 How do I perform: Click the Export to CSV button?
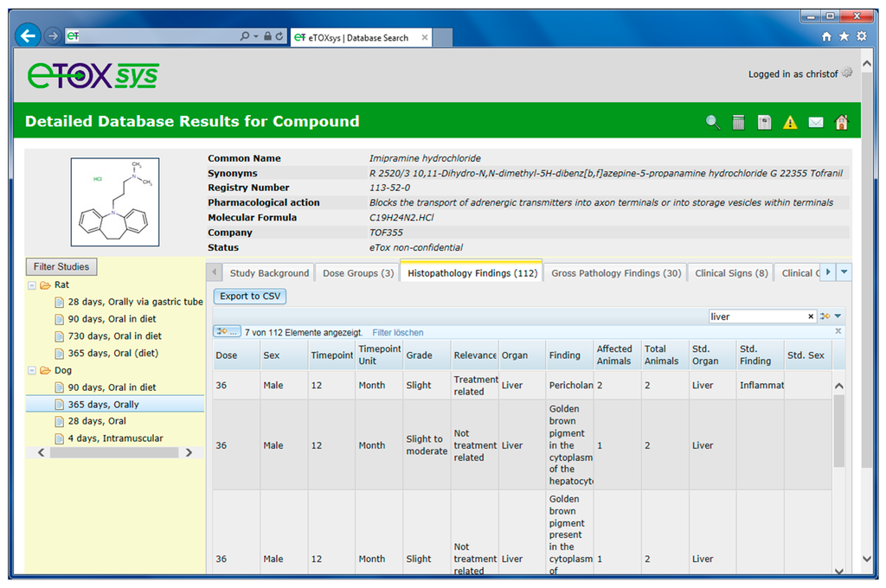click(x=250, y=296)
